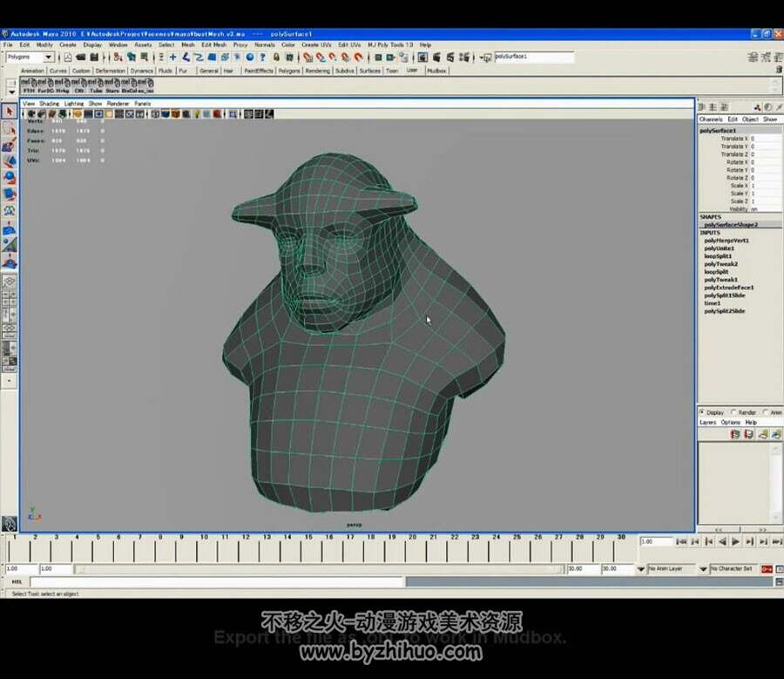This screenshot has height=679, width=784.
Task: Save scene with the disk icon
Action: [93, 58]
